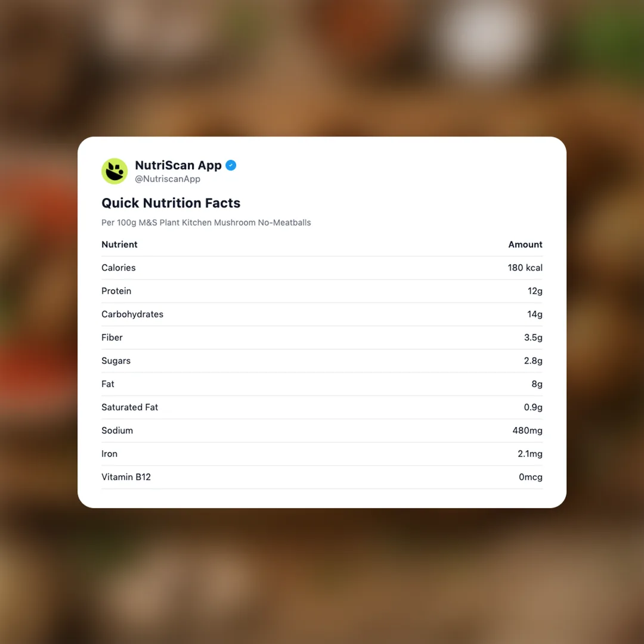Click the 2.8g Sugars value
This screenshot has height=644, width=644.
click(533, 361)
